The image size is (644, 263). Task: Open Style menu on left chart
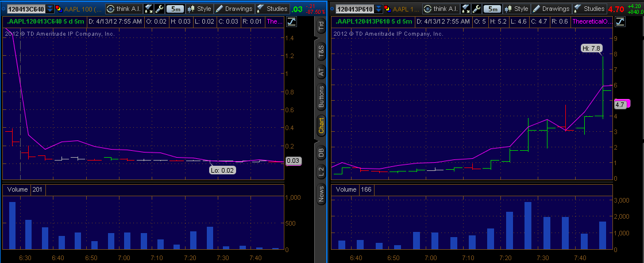coord(199,9)
